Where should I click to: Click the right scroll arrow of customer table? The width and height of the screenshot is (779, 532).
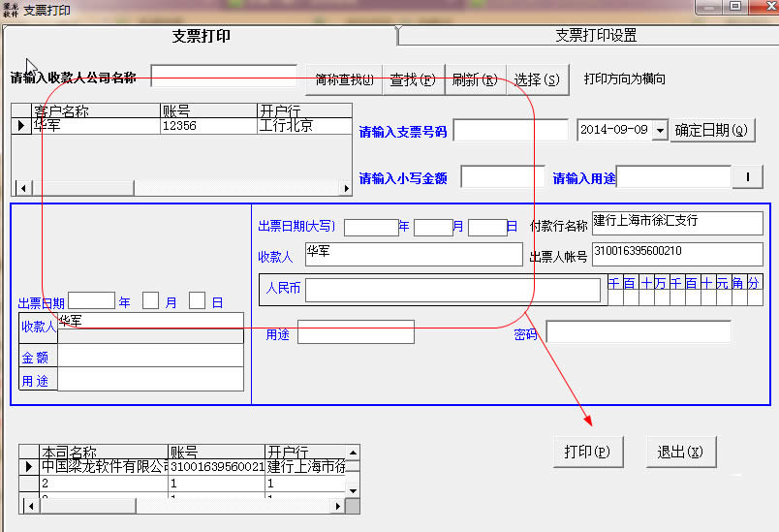347,189
